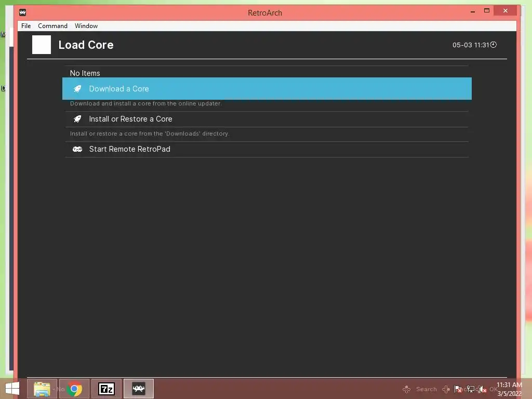Select Download a Core entry
This screenshot has height=399, width=532.
[x=267, y=88]
